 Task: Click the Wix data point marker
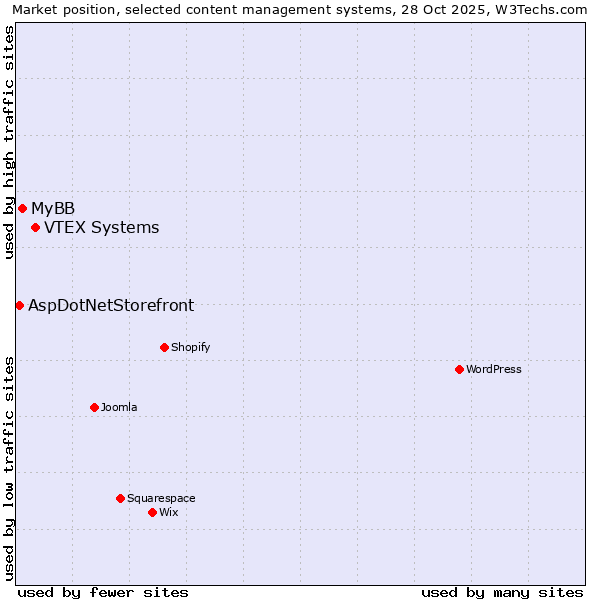click(152, 512)
